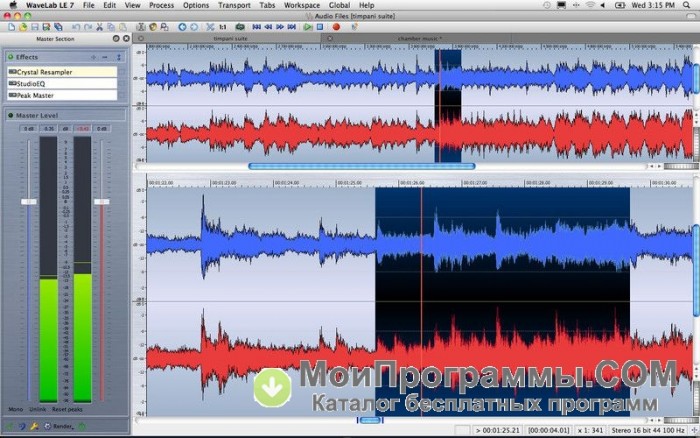This screenshot has width=700, height=438.
Task: Save the current audio file with the floppy disk icon
Action: 35,27
